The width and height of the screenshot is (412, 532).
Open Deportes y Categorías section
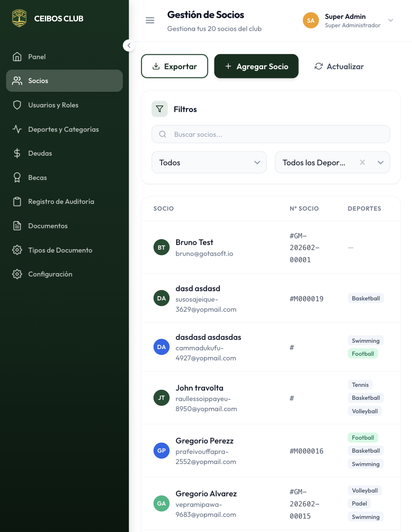coord(63,129)
